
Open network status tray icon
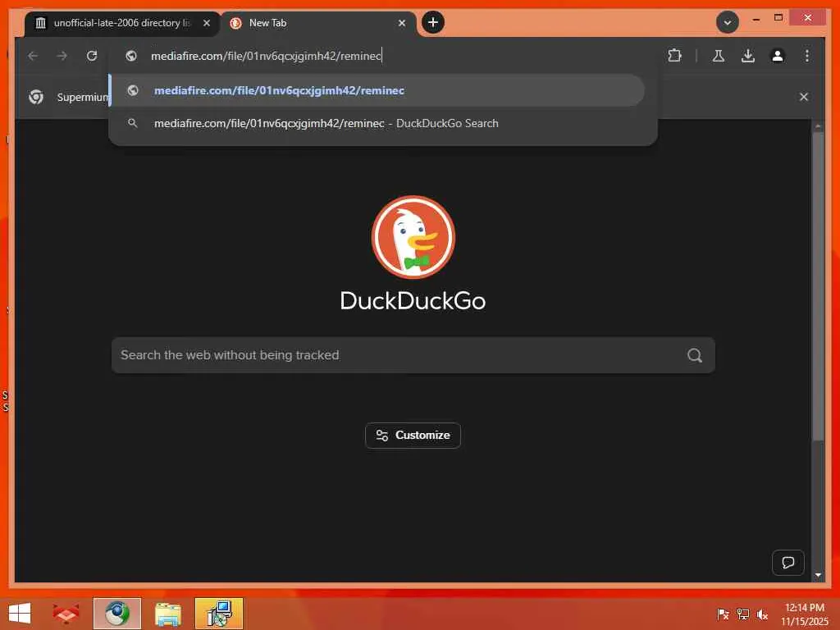tap(743, 614)
